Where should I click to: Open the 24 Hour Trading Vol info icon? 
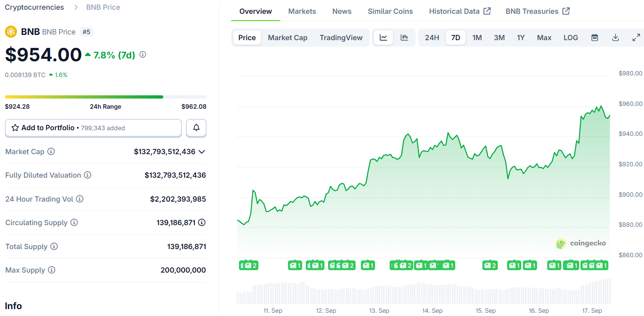click(x=80, y=199)
